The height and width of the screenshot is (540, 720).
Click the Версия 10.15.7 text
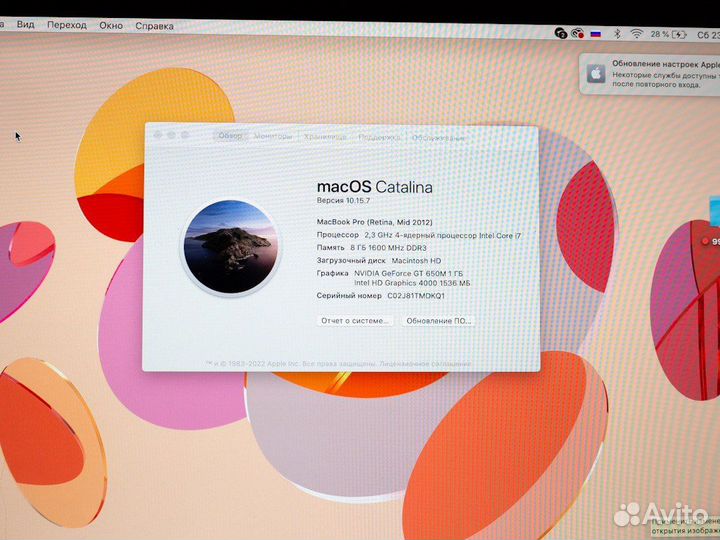coord(343,201)
